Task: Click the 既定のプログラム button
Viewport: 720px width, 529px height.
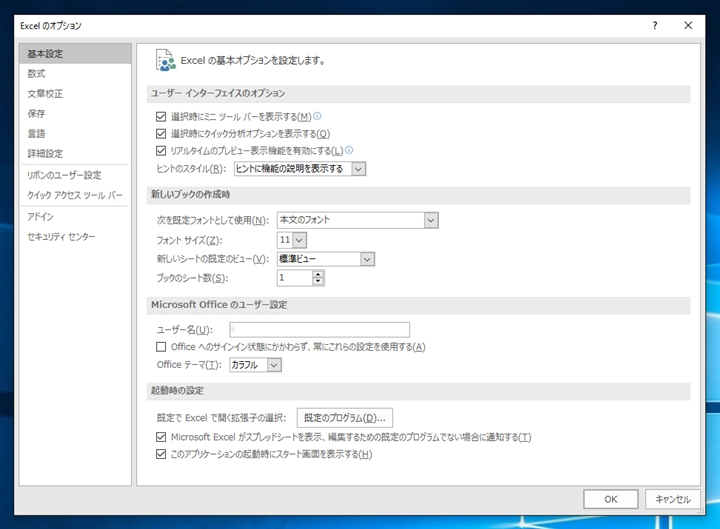Action: [345, 418]
